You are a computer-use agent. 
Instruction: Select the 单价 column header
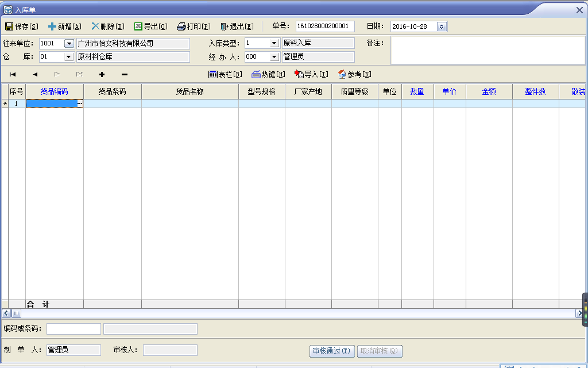[450, 91]
